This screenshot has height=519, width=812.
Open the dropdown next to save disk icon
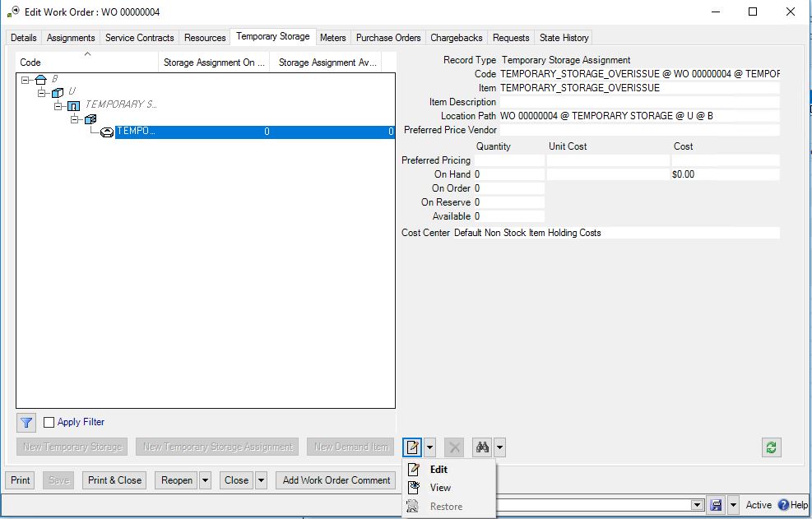[x=733, y=504]
